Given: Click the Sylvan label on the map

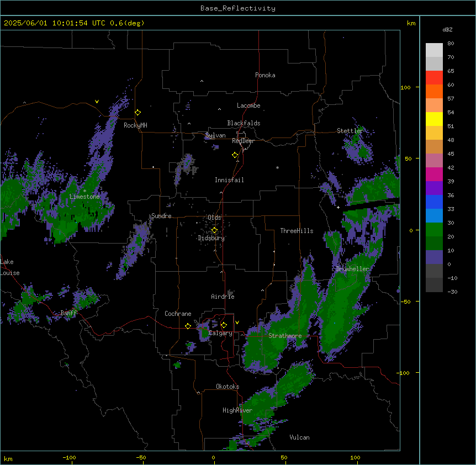Looking at the screenshot, I should (215, 135).
